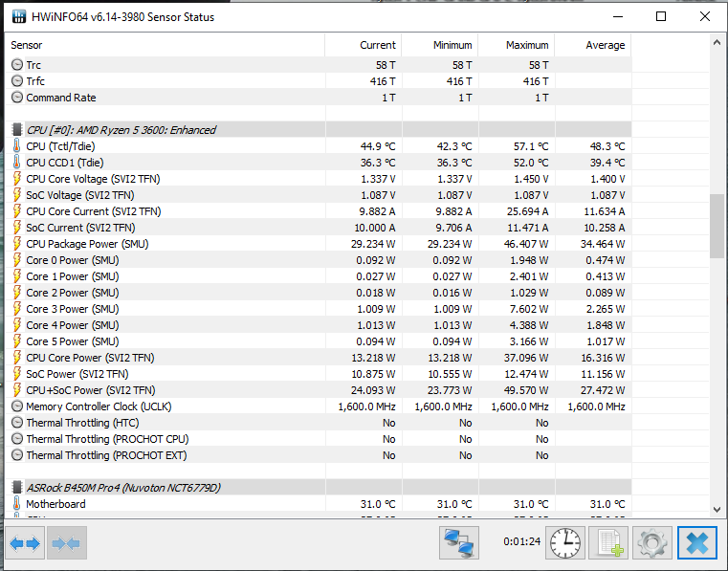Viewport: 728px width, 571px height.
Task: Click the Maximum column header
Action: (517, 45)
